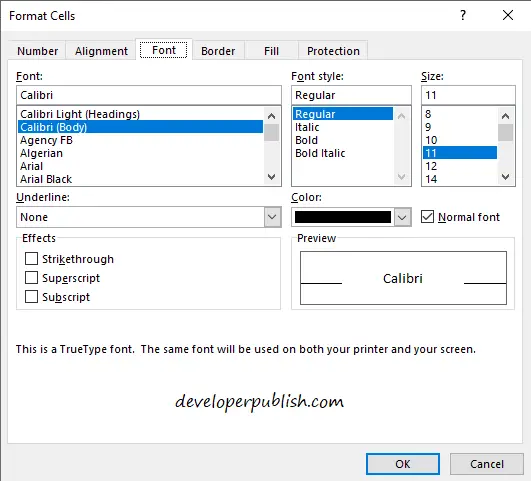Screen dimensions: 531x481
Task: Choose Arial Black from font list
Action: tap(46, 179)
